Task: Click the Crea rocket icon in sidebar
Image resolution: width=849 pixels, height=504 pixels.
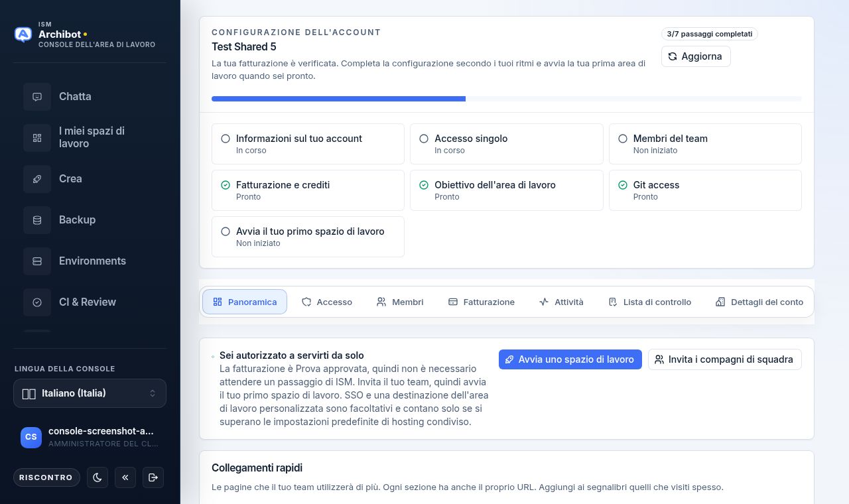Action: (x=37, y=179)
